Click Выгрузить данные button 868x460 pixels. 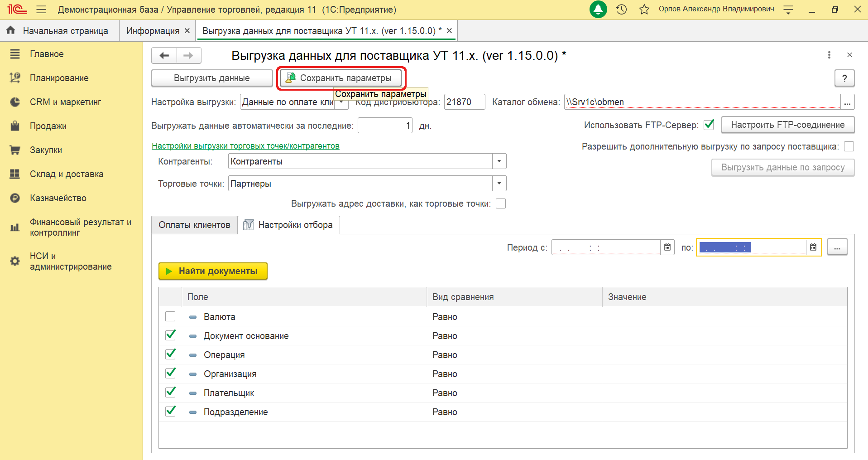pyautogui.click(x=212, y=78)
